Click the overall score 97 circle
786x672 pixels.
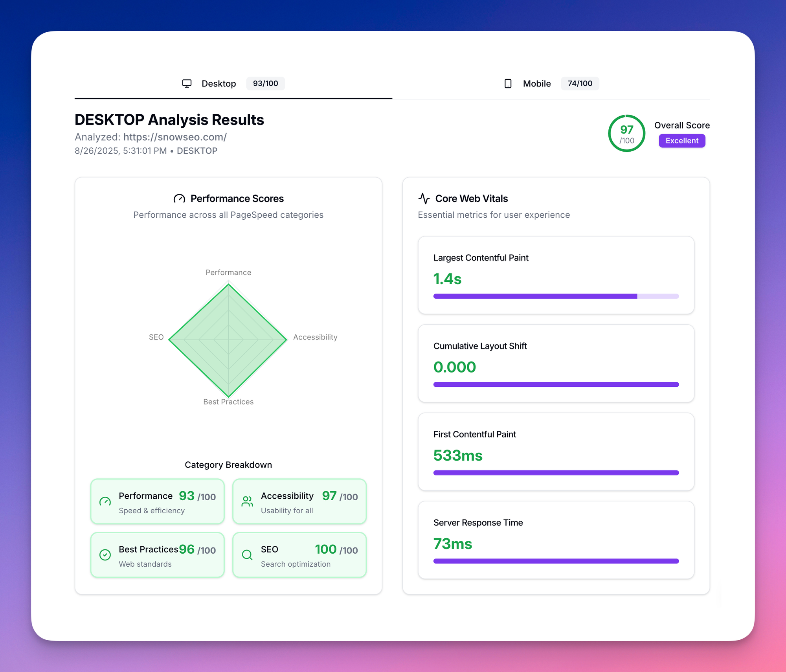[x=626, y=134]
